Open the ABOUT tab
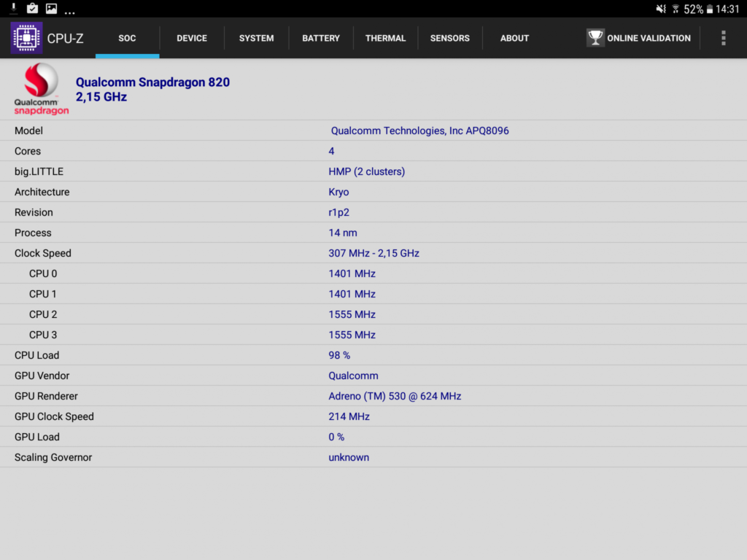The width and height of the screenshot is (747, 560). point(514,38)
